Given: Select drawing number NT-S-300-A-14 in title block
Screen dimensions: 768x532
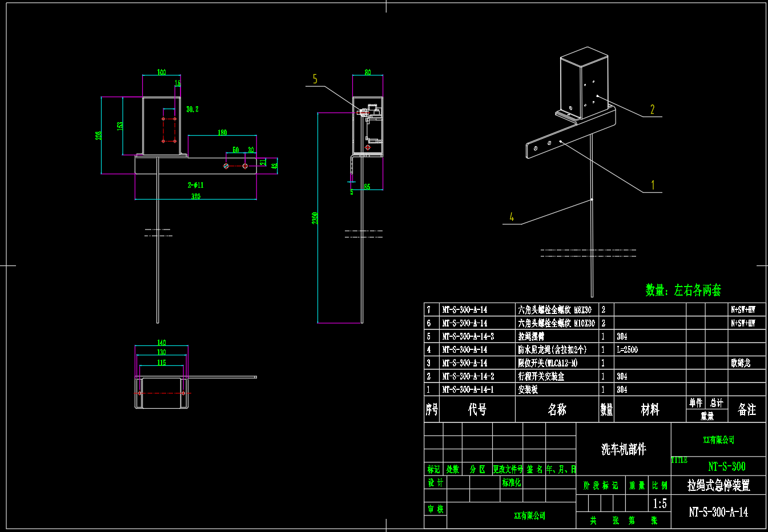Looking at the screenshot, I should coord(718,512).
